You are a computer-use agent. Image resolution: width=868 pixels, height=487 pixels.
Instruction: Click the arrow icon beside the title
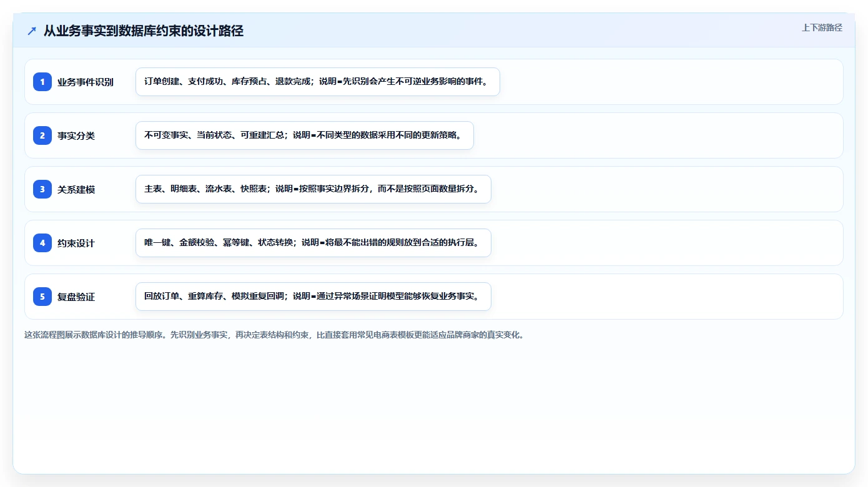[x=32, y=31]
